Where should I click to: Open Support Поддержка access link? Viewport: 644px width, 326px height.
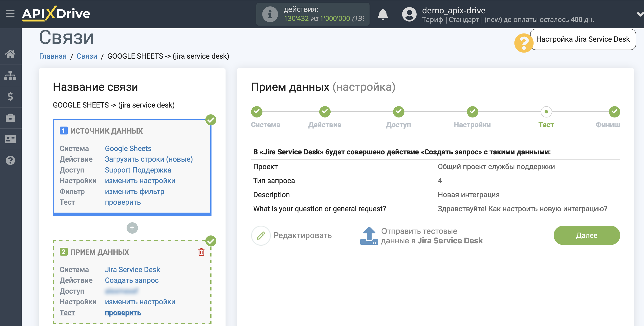pos(138,170)
